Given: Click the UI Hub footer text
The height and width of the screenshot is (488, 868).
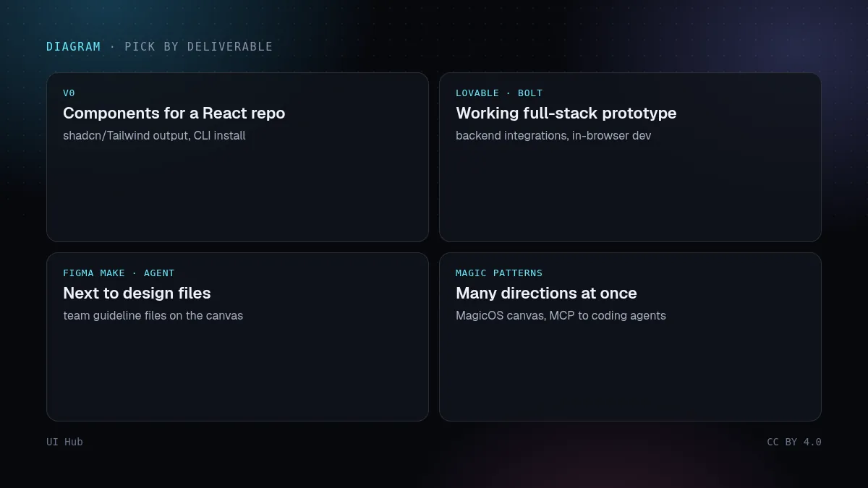Looking at the screenshot, I should point(64,442).
